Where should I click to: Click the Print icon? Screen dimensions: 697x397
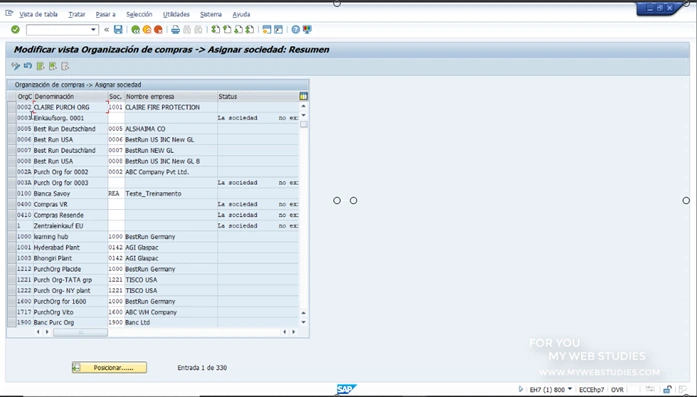point(176,30)
